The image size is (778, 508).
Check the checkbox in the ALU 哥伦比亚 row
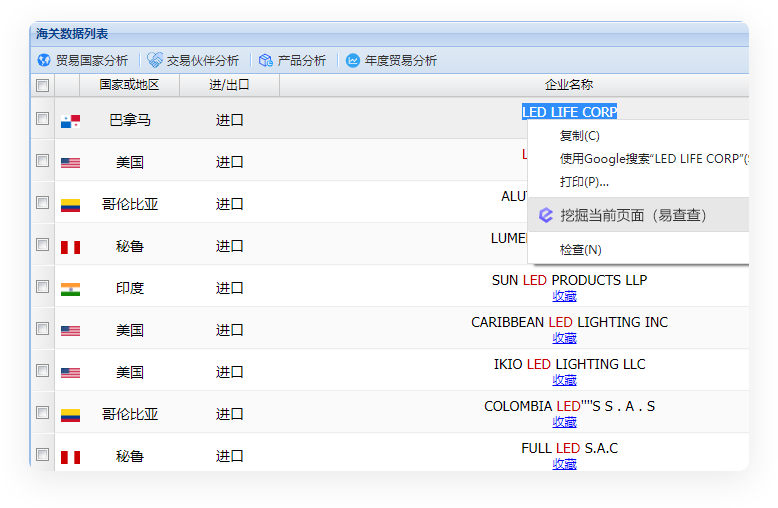point(43,202)
